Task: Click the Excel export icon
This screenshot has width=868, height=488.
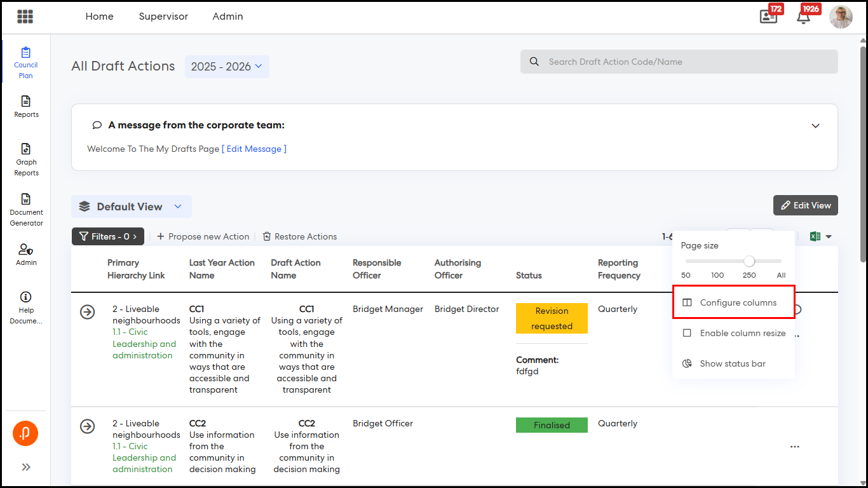Action: click(815, 236)
